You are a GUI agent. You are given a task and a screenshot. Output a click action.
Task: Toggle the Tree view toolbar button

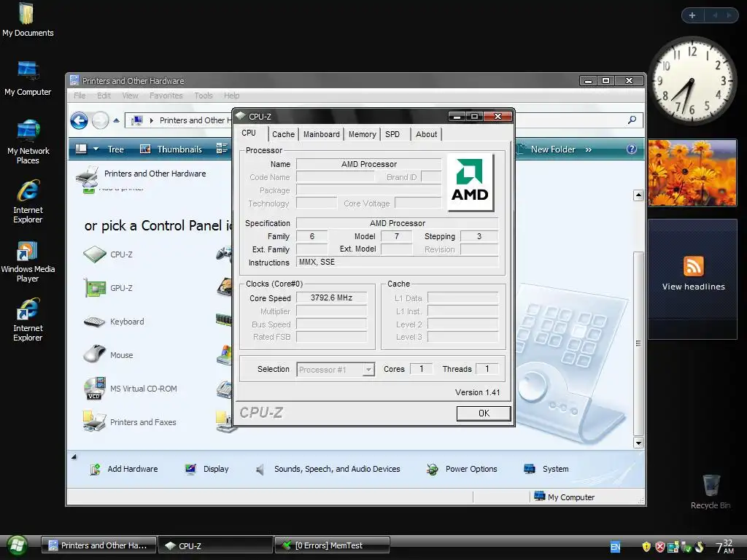tap(115, 149)
